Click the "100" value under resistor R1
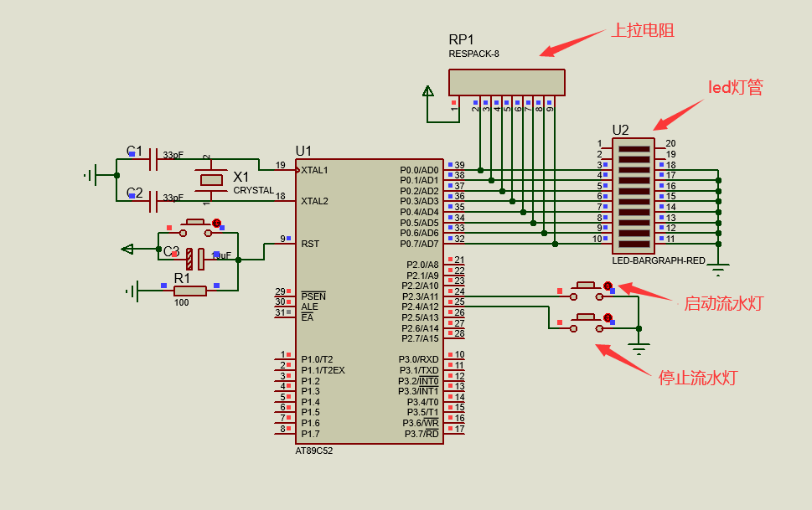Viewport: 812px width, 510px height. coord(181,303)
